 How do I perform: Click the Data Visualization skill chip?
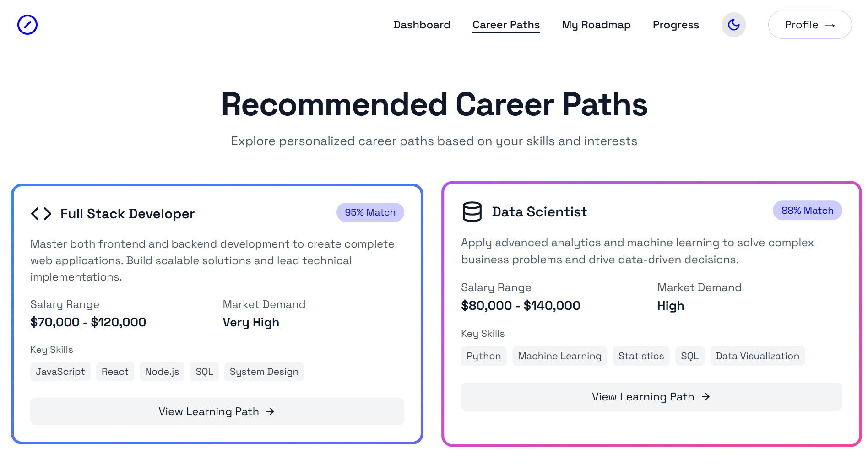pyautogui.click(x=757, y=356)
